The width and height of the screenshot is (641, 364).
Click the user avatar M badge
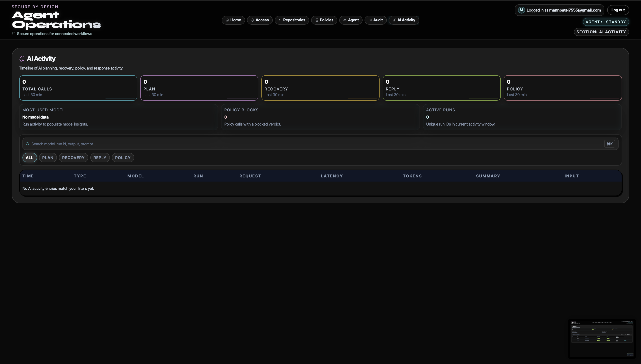click(521, 10)
